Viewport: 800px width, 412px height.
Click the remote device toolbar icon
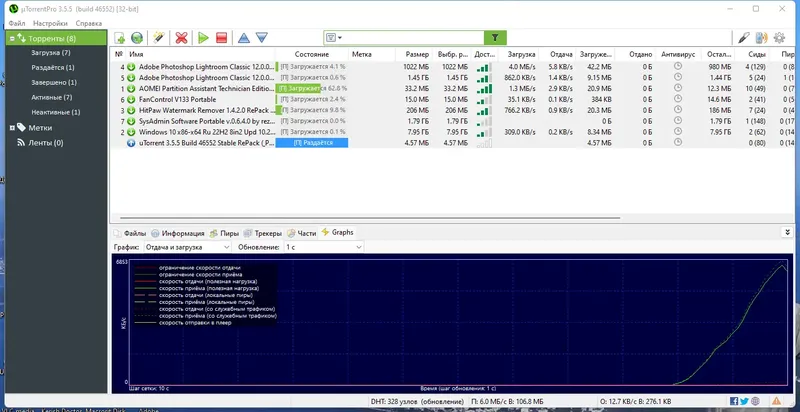click(x=761, y=38)
